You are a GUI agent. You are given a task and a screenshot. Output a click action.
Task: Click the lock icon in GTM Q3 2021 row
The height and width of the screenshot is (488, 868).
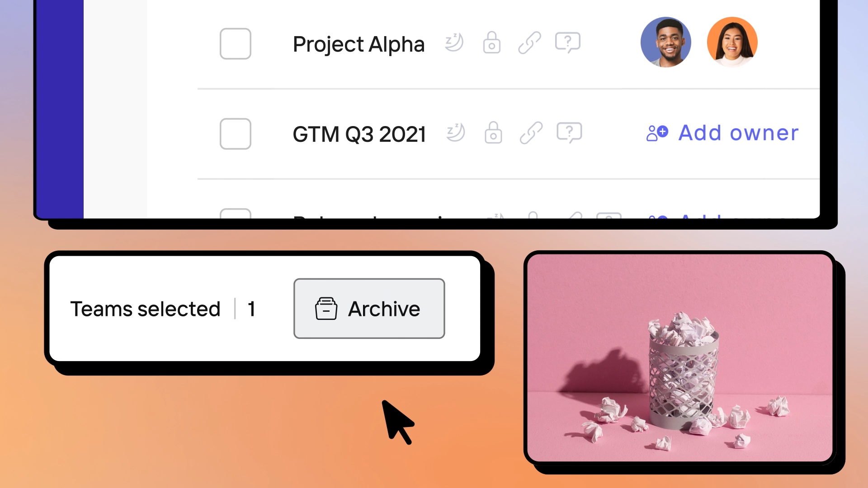click(x=493, y=132)
